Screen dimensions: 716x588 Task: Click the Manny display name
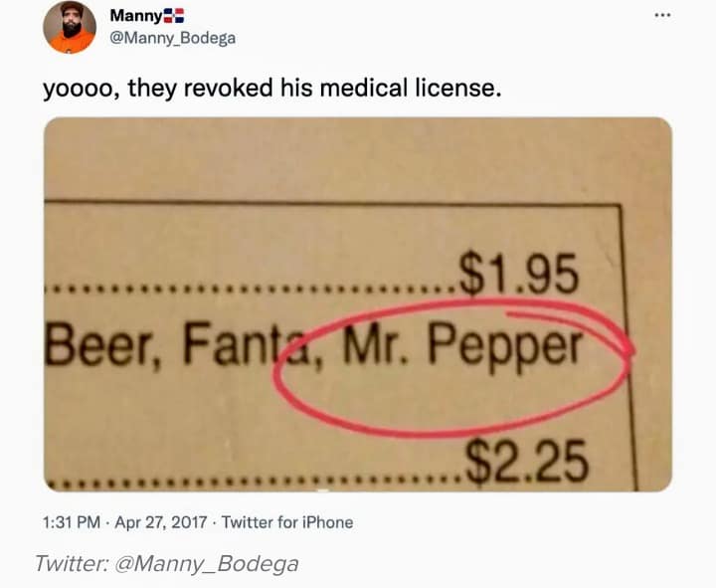coord(136,16)
